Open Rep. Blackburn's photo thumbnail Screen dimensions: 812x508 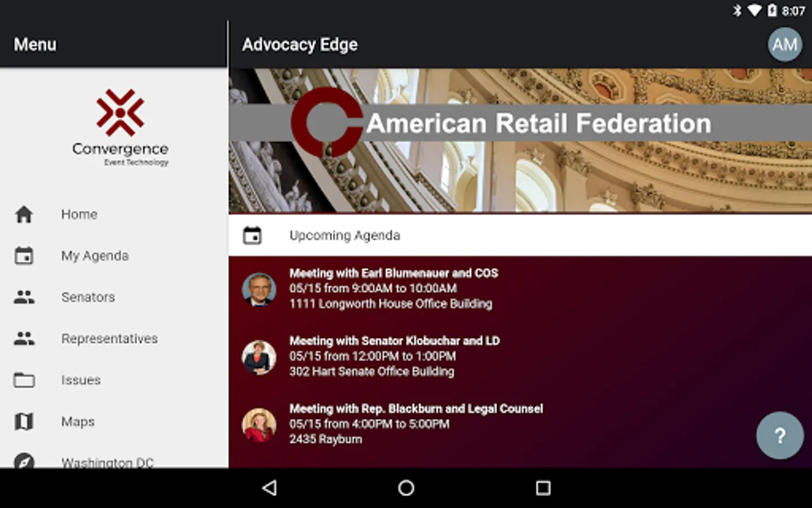[259, 424]
